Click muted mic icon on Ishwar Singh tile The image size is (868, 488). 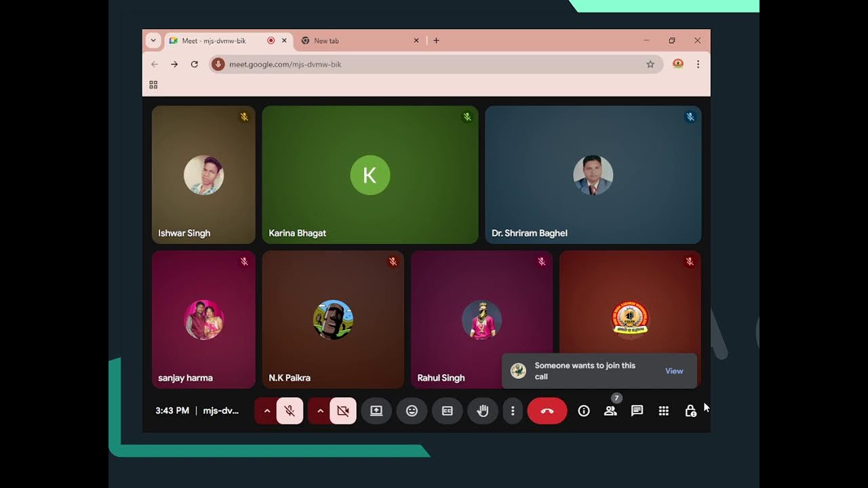[244, 117]
